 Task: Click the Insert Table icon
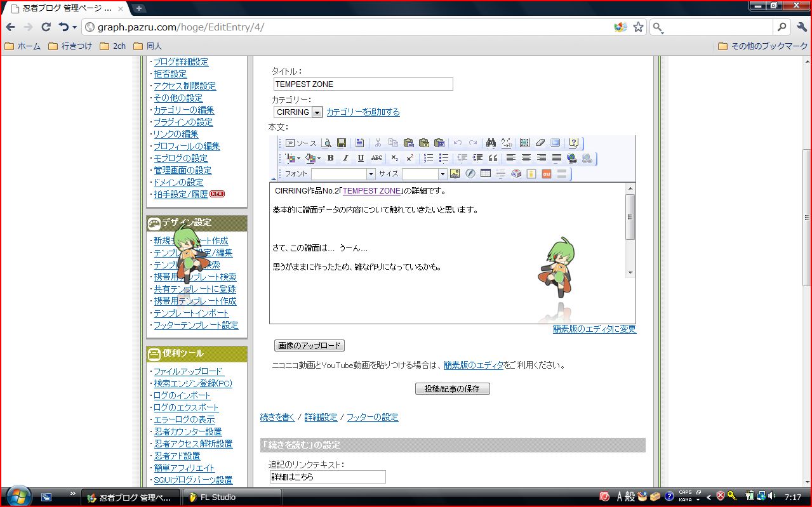(x=485, y=173)
